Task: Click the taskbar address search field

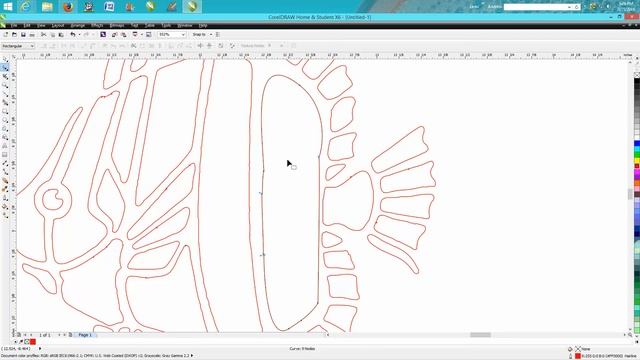Action: coord(541,7)
